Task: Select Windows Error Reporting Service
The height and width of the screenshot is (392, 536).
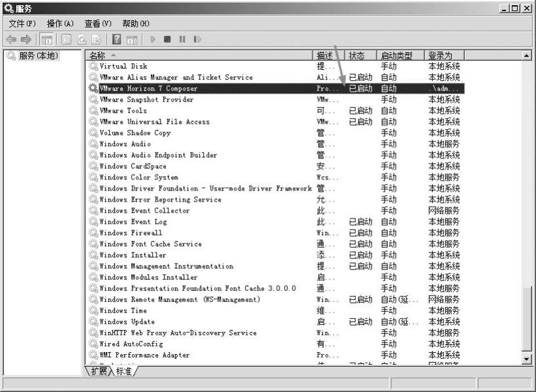Action: [x=275, y=200]
